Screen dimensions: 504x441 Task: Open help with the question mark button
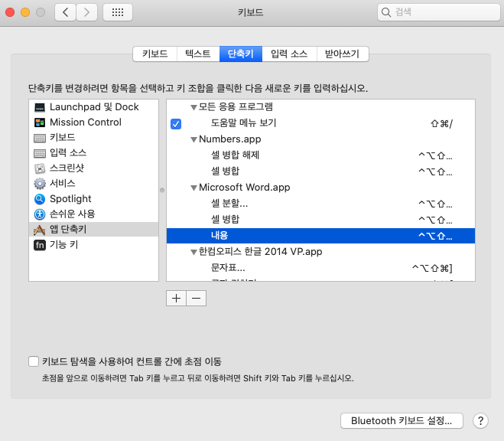[480, 421]
